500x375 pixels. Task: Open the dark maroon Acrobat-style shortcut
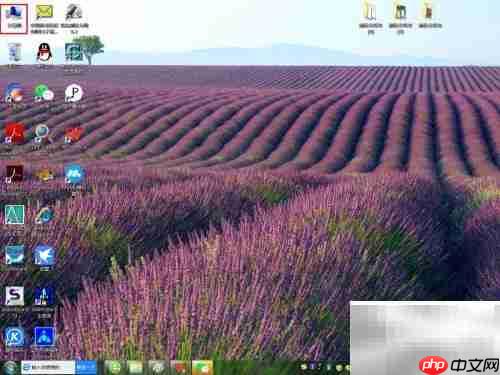click(x=14, y=175)
